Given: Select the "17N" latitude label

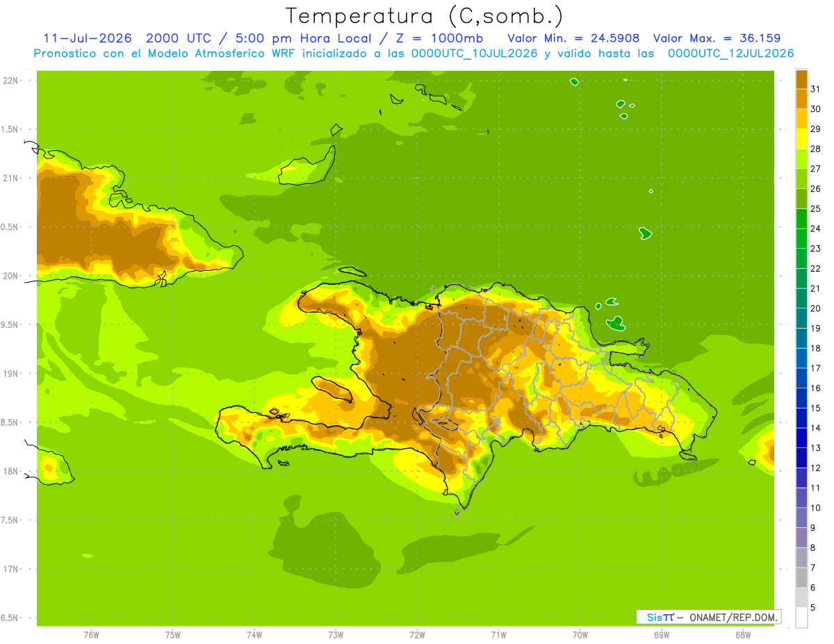Looking at the screenshot, I should point(11,569).
